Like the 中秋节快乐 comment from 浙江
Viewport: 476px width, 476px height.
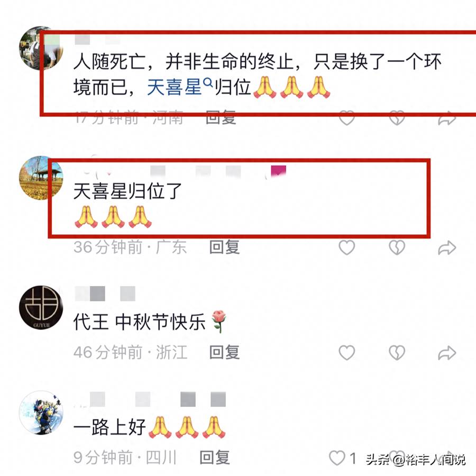346,352
